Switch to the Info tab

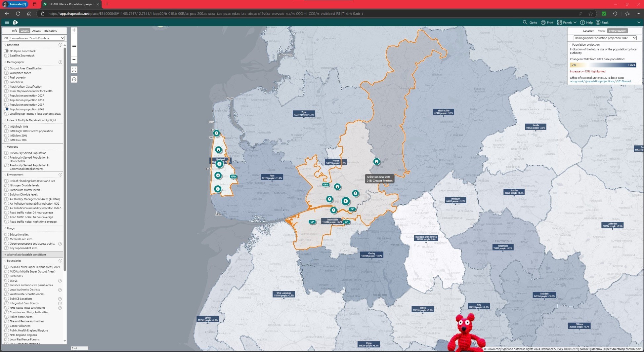pyautogui.click(x=15, y=31)
